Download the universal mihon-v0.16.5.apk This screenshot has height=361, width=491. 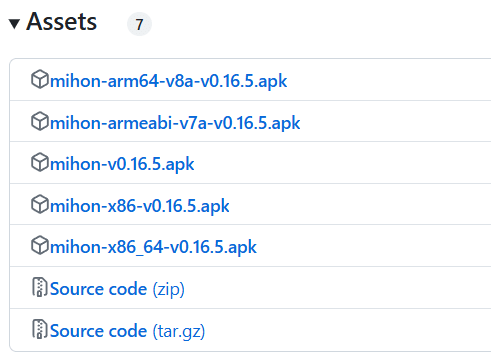pyautogui.click(x=122, y=164)
